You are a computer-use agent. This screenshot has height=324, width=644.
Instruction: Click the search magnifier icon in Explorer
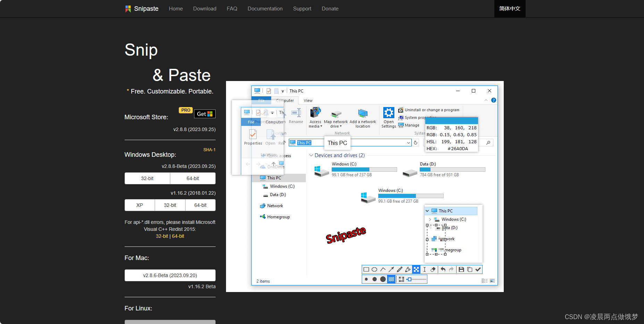488,143
